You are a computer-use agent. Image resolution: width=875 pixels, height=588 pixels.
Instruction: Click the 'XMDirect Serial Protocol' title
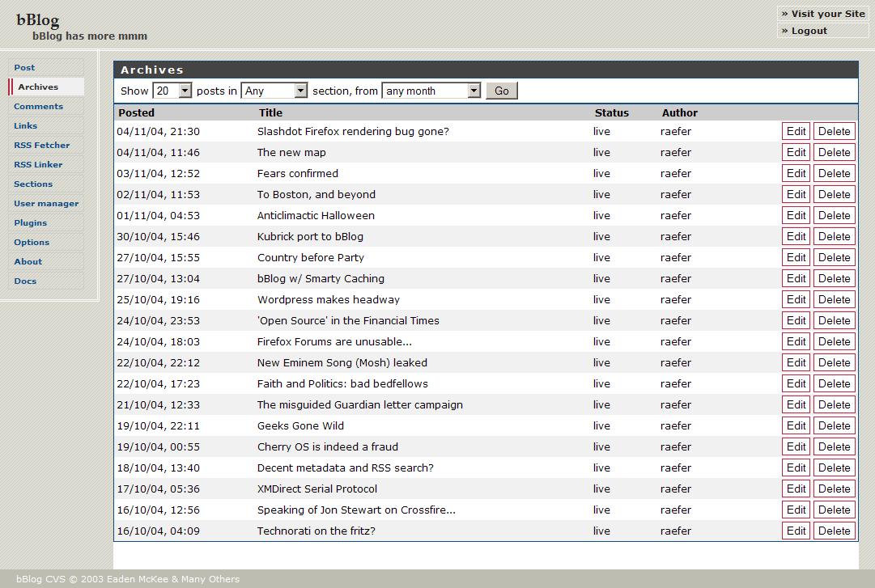pyautogui.click(x=317, y=489)
